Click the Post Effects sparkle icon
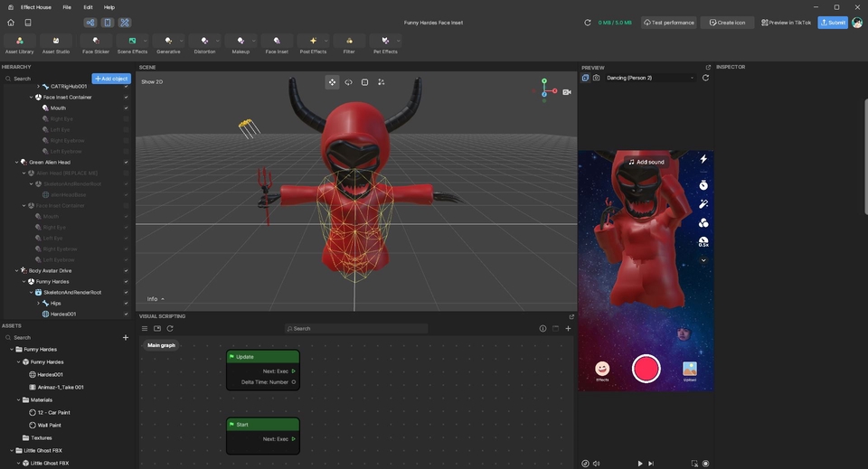 tap(313, 41)
